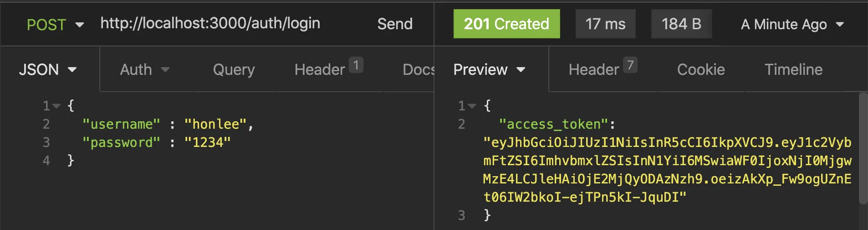Open the Timeline tab
This screenshot has height=230, width=868.
[x=793, y=70]
